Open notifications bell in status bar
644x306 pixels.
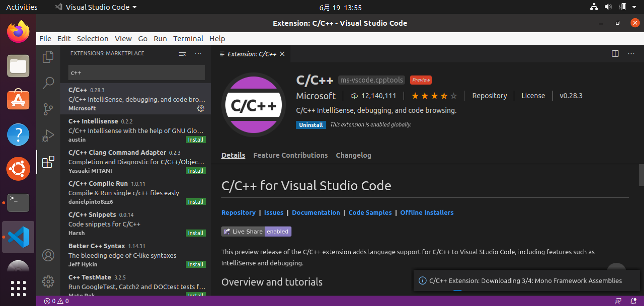(x=633, y=301)
